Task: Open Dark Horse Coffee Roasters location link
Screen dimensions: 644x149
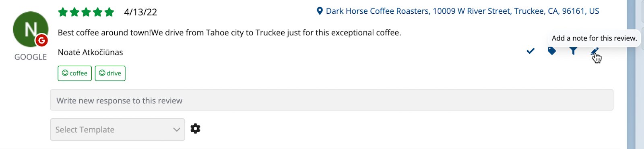Action: tap(462, 11)
